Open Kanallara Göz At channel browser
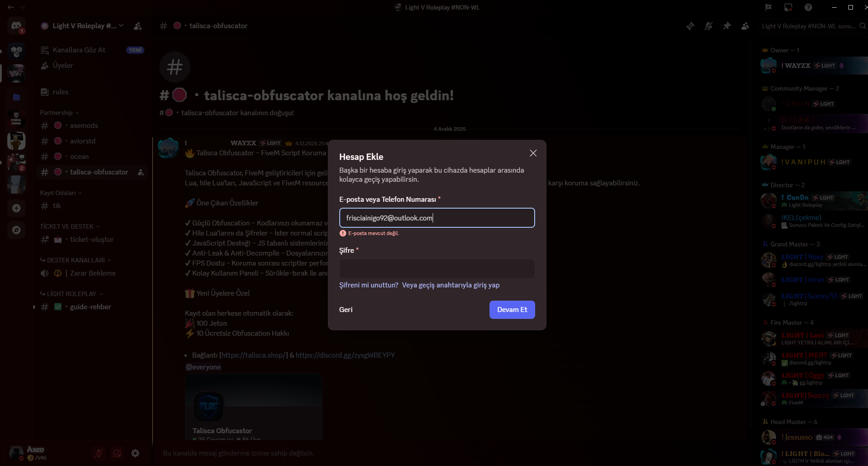The height and width of the screenshot is (466, 868). click(92, 50)
